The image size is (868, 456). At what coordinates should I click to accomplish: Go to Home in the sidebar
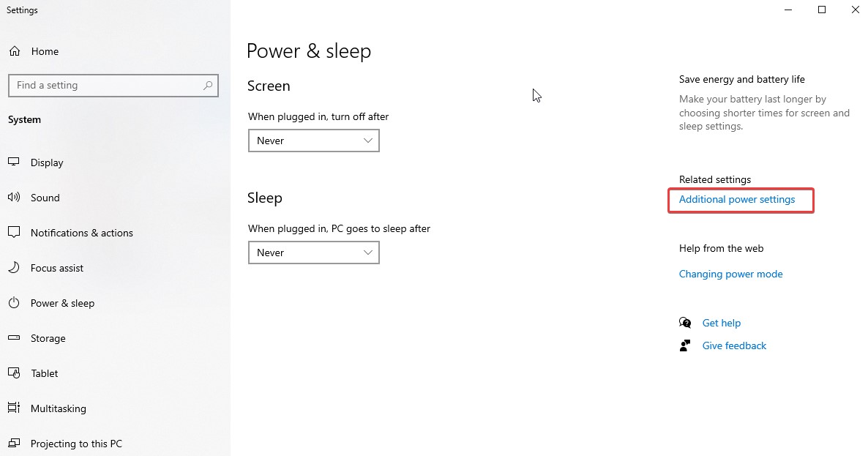45,51
